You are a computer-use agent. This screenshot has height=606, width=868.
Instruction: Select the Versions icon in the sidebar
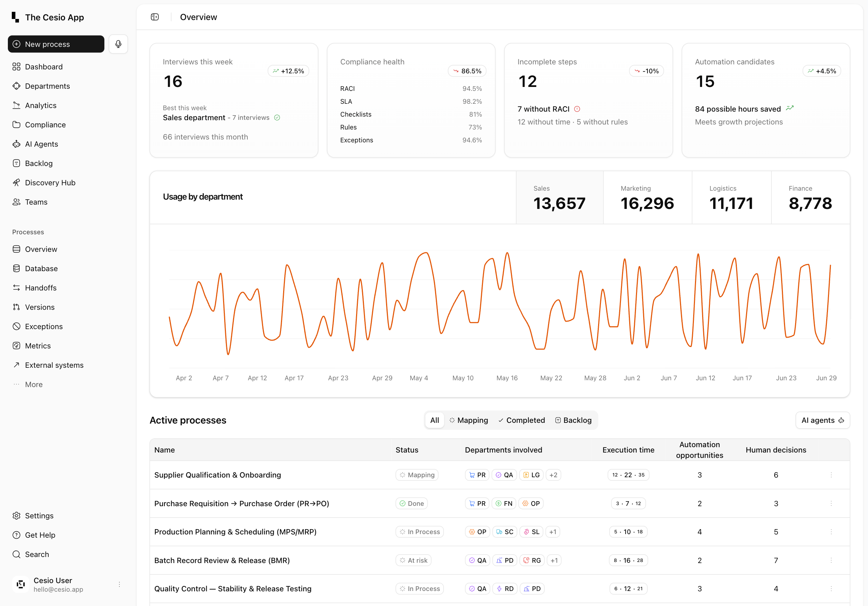[17, 307]
